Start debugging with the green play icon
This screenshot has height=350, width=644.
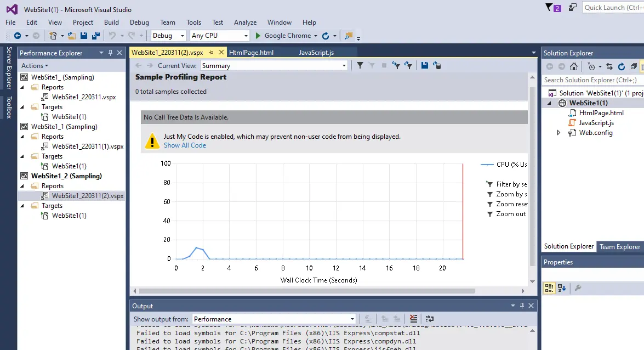coord(258,36)
